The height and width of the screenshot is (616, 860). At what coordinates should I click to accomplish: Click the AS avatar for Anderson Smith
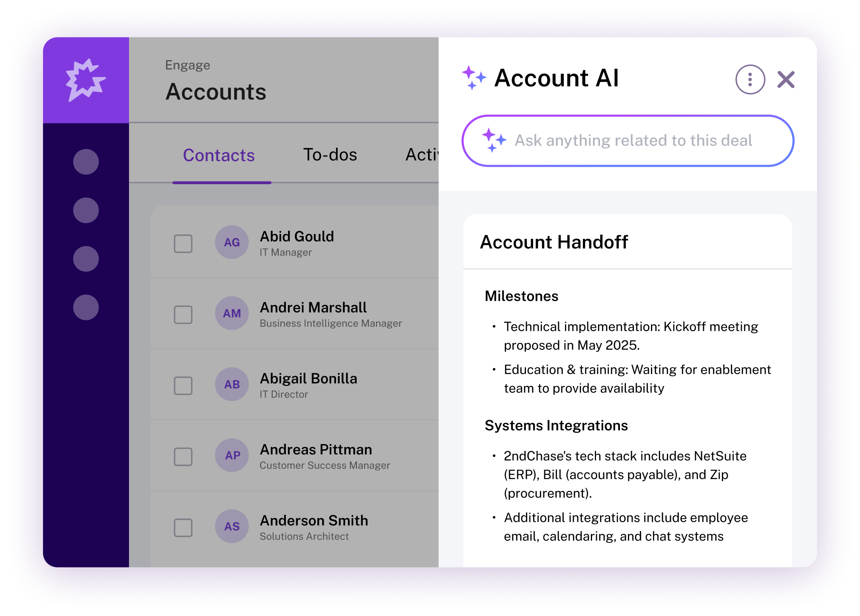[232, 526]
